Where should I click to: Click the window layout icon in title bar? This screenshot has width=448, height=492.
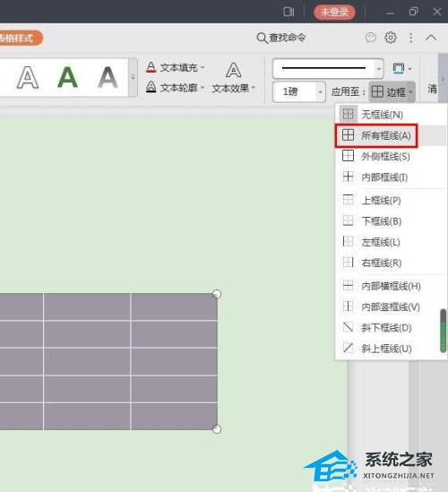tap(289, 12)
